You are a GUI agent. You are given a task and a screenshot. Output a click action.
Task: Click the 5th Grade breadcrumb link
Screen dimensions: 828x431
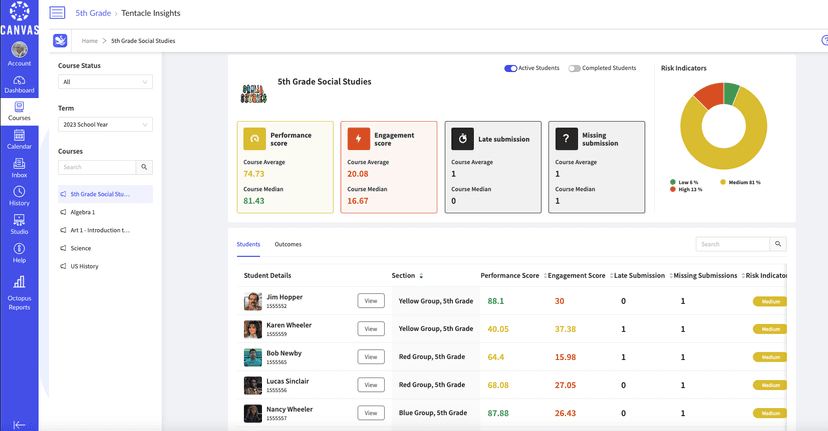93,13
